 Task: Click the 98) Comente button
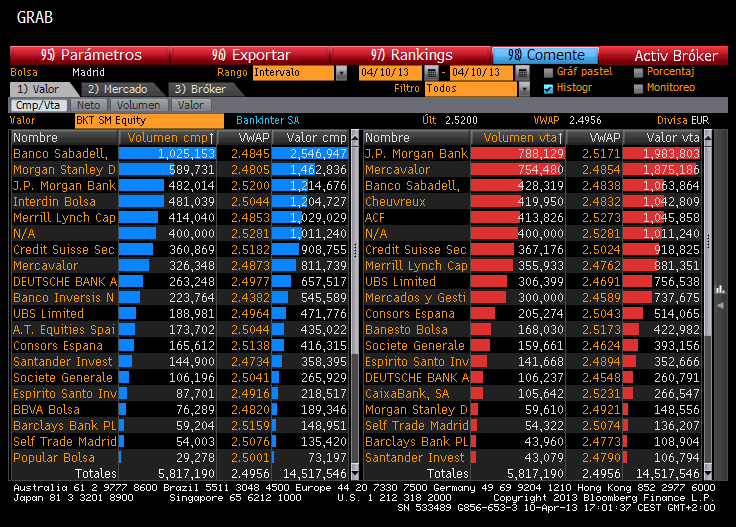coord(545,55)
